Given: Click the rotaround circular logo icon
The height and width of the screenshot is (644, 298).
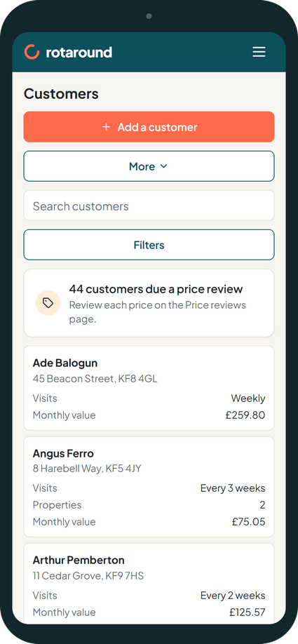Looking at the screenshot, I should (x=32, y=52).
